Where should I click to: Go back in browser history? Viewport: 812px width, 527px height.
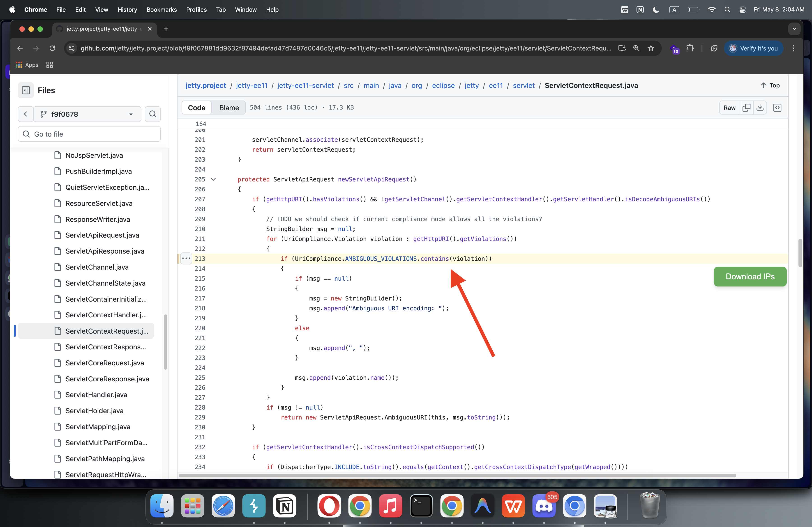[20, 48]
